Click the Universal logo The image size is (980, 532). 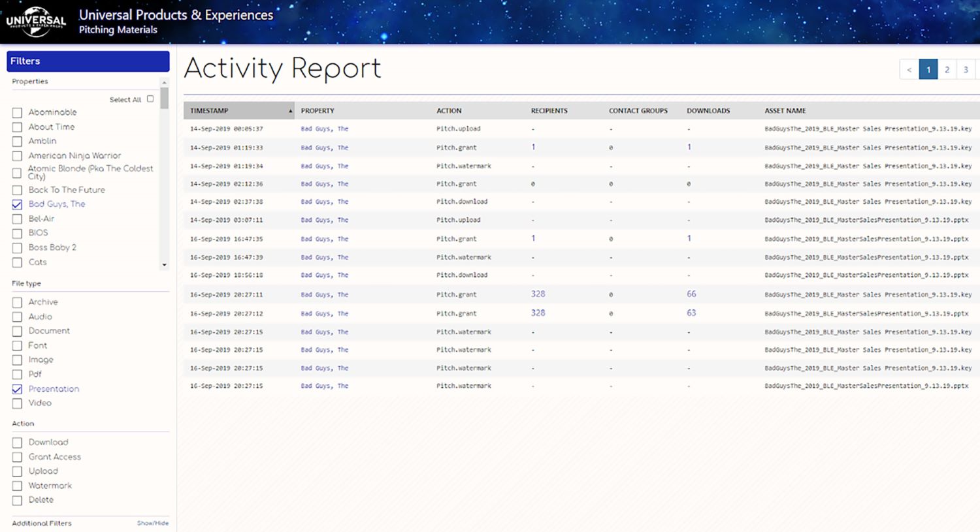[36, 22]
